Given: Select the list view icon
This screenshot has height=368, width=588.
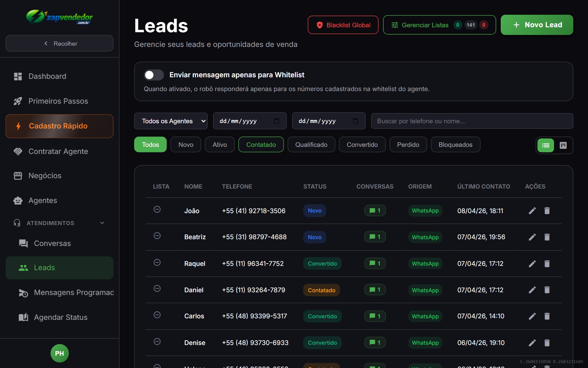Looking at the screenshot, I should click(545, 145).
